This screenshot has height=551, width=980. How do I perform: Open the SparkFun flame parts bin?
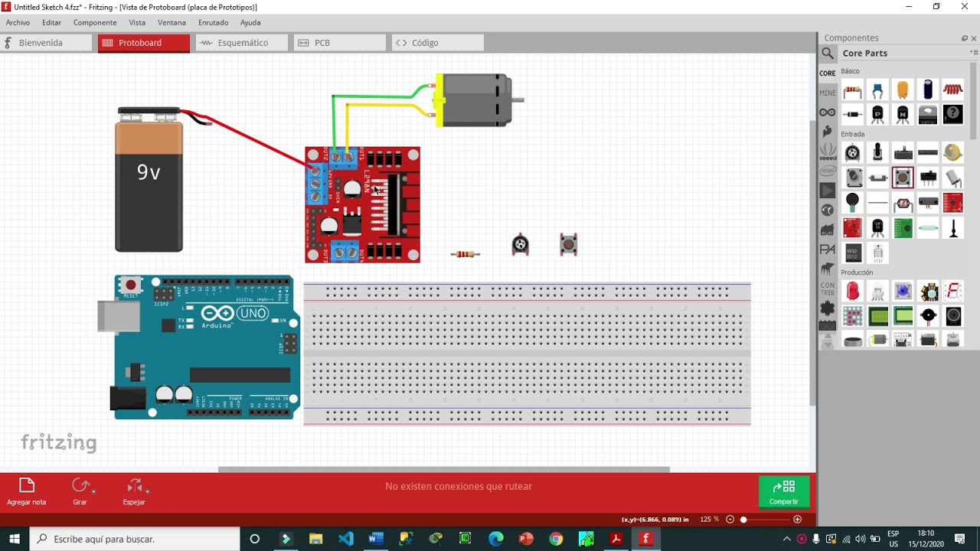tap(828, 132)
